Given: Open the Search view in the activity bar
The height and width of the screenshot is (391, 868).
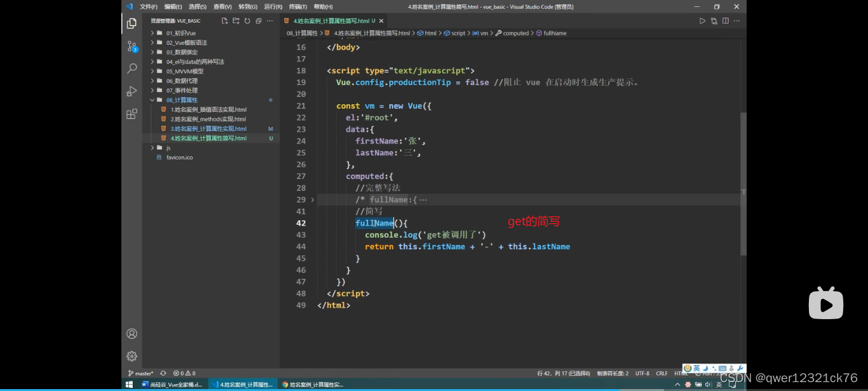Looking at the screenshot, I should coord(132,68).
